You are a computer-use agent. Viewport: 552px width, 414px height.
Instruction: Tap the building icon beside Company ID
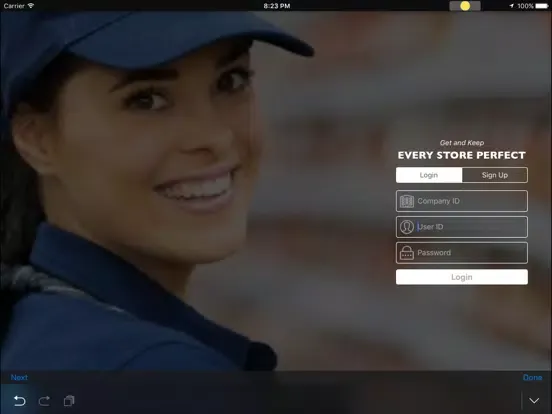point(407,201)
